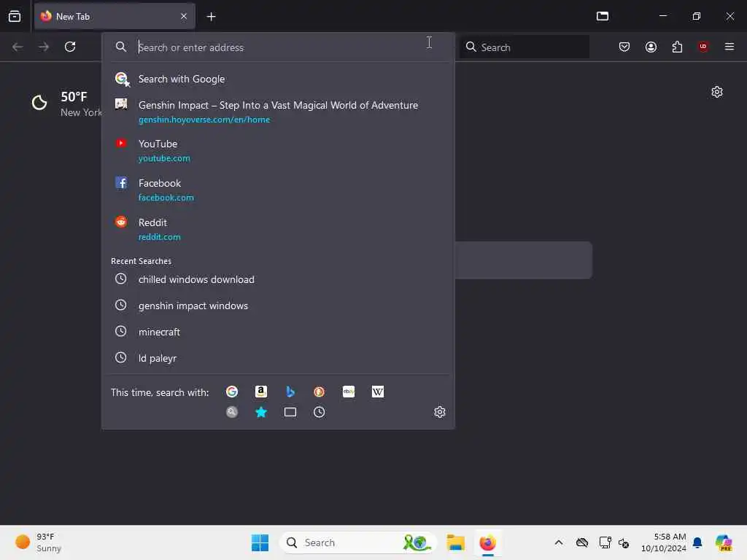Click the reddit.com URL text
The height and width of the screenshot is (560, 747).
(159, 237)
